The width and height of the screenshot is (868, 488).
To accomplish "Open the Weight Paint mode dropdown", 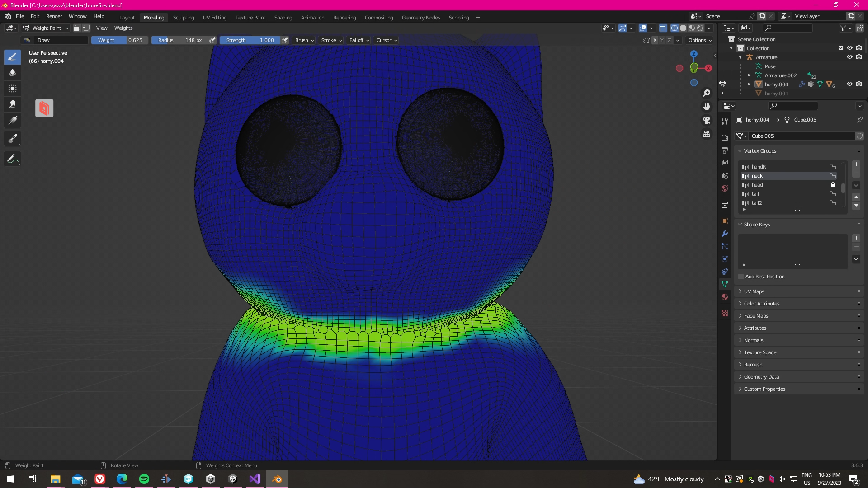I will (47, 28).
